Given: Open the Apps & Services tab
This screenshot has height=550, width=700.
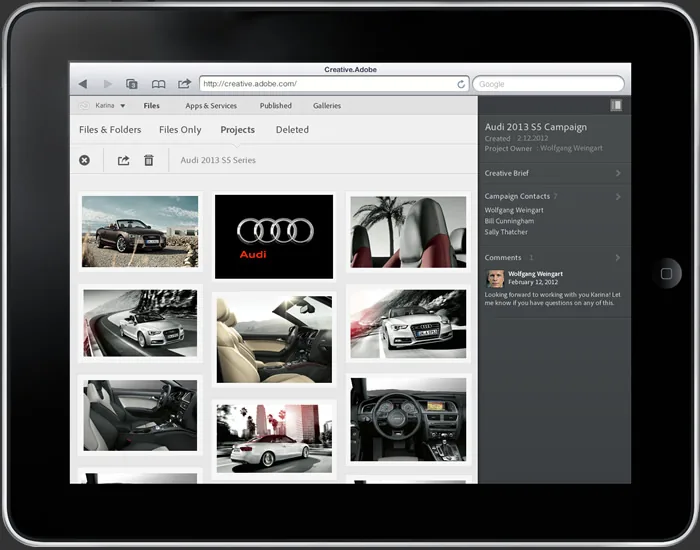Looking at the screenshot, I should pos(211,106).
